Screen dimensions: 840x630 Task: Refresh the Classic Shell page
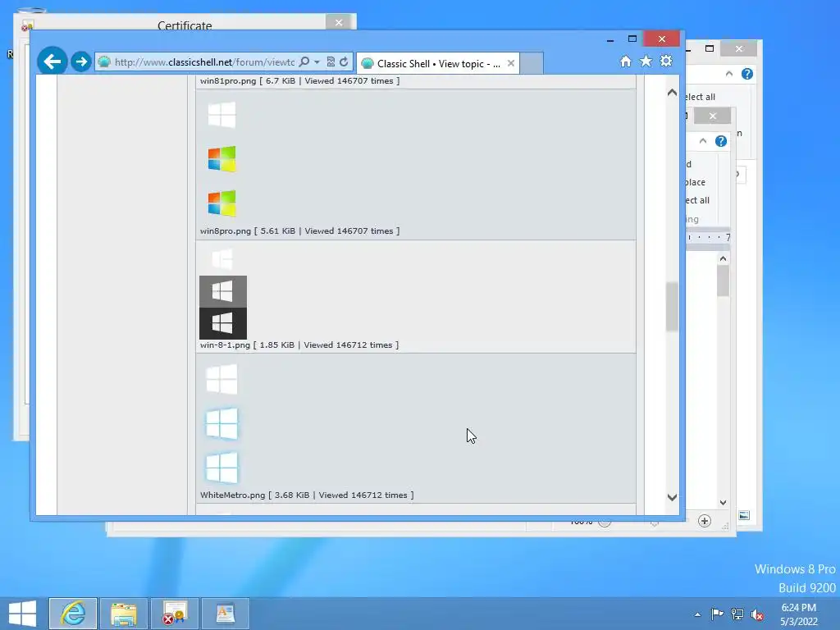coord(344,62)
